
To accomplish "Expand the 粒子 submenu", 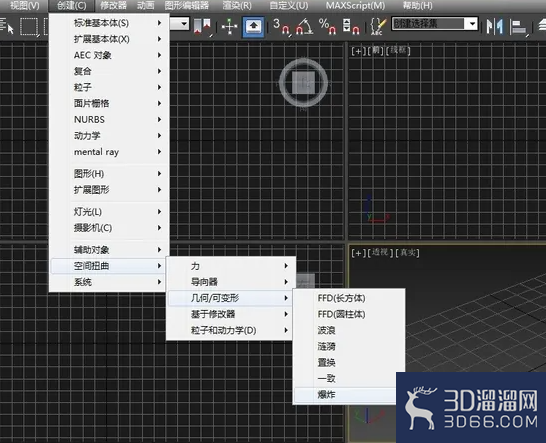I will (109, 87).
